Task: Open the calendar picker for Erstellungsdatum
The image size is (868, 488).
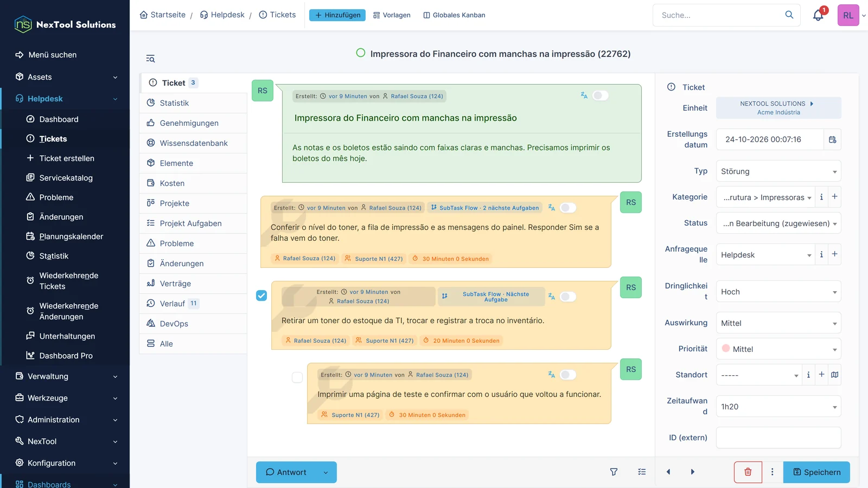Action: pos(832,140)
